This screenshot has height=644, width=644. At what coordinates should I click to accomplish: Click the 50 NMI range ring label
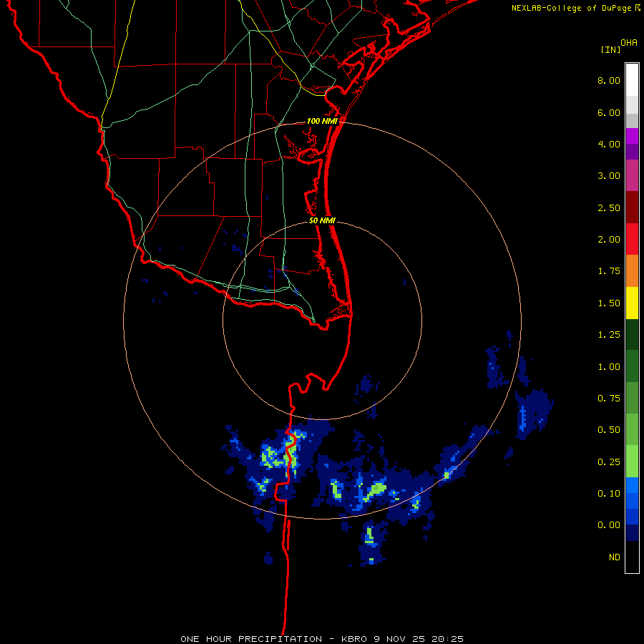point(322,220)
